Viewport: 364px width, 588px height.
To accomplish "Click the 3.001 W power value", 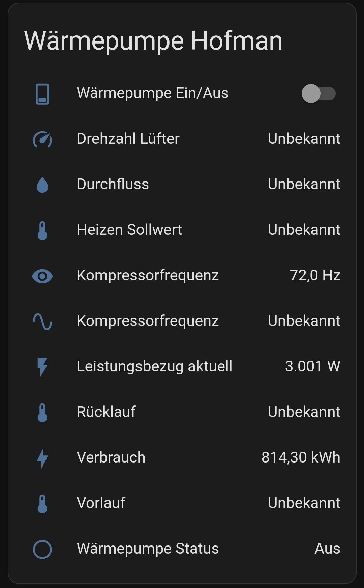I will click(x=312, y=366).
